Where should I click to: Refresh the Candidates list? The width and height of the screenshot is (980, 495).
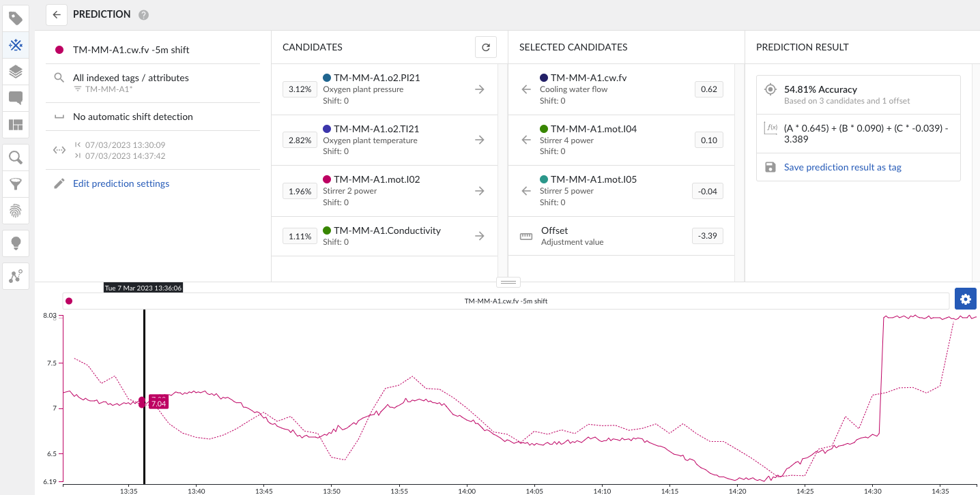point(486,48)
